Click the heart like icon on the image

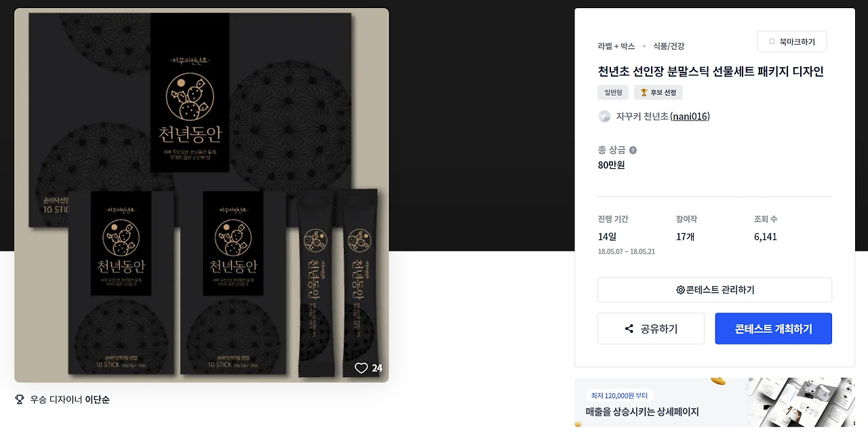tap(361, 368)
